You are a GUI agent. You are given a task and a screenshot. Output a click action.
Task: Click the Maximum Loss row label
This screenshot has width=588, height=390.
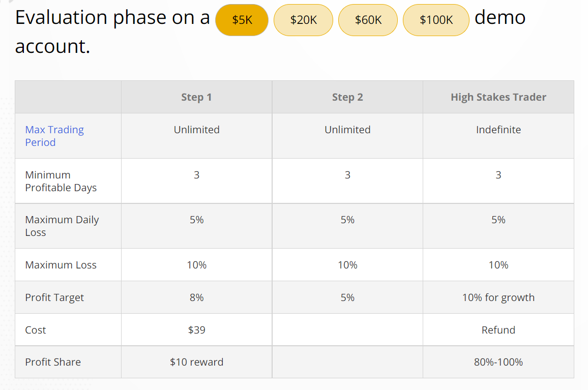61,265
